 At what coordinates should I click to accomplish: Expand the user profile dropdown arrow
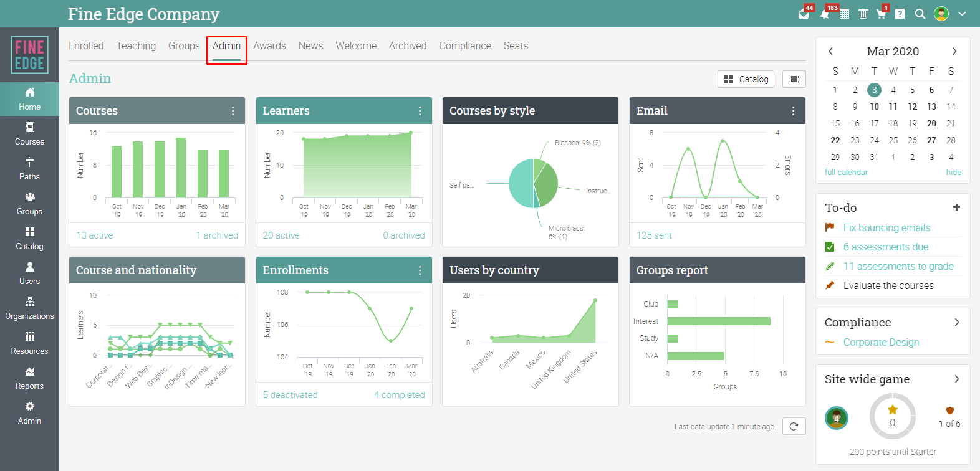tap(962, 14)
